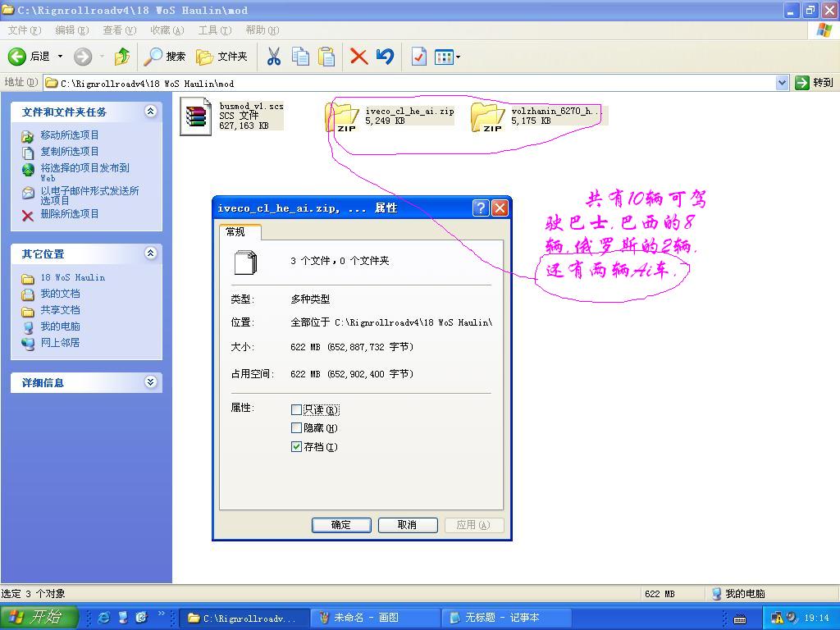Expand the Details (详细信息) panel
Image resolution: width=840 pixels, height=630 pixels.
pyautogui.click(x=150, y=382)
